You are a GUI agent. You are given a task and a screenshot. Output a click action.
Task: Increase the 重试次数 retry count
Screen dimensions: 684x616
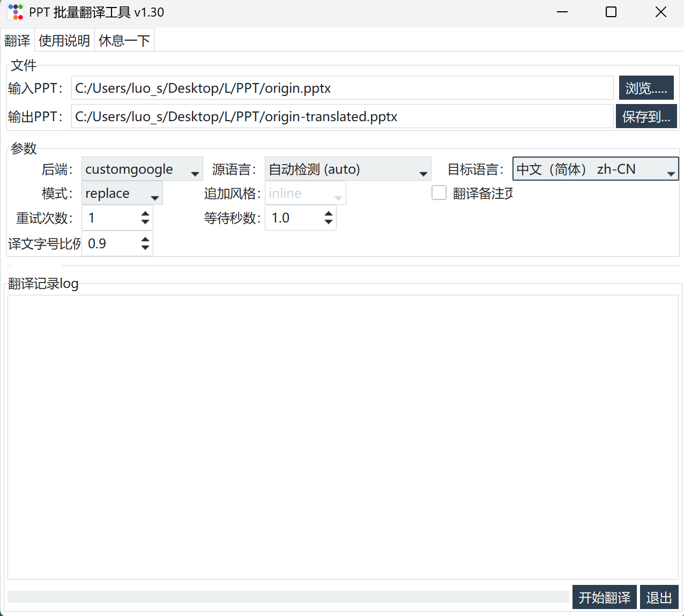point(145,213)
